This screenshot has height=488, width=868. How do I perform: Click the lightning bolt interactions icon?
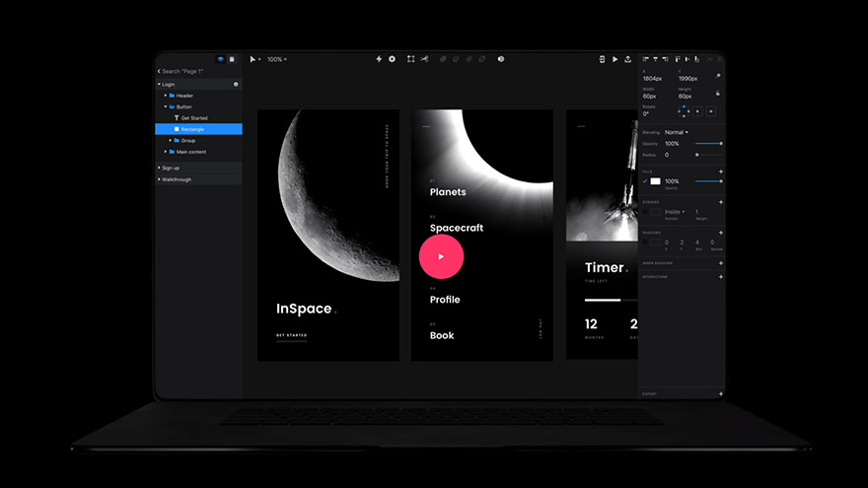click(379, 59)
